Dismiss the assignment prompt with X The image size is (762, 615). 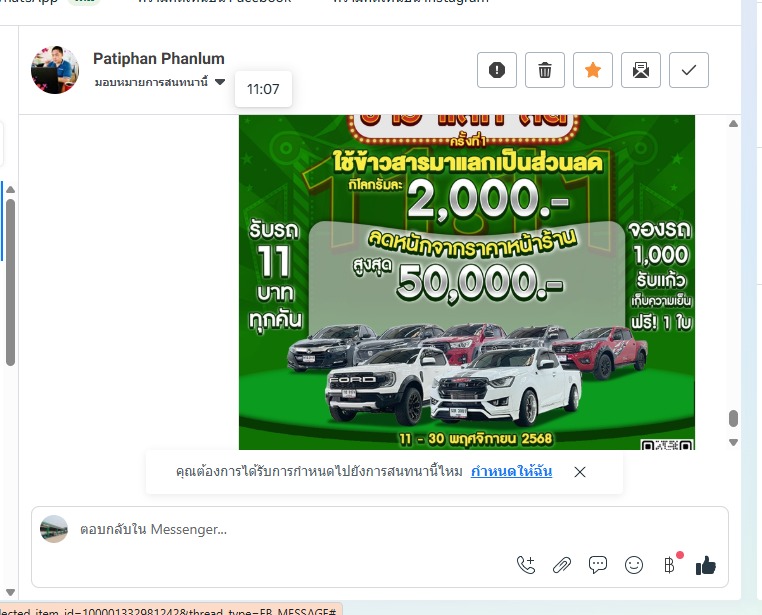pos(579,472)
